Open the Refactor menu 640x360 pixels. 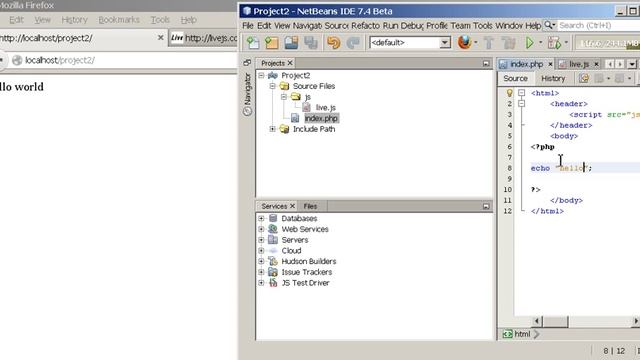pyautogui.click(x=365, y=25)
